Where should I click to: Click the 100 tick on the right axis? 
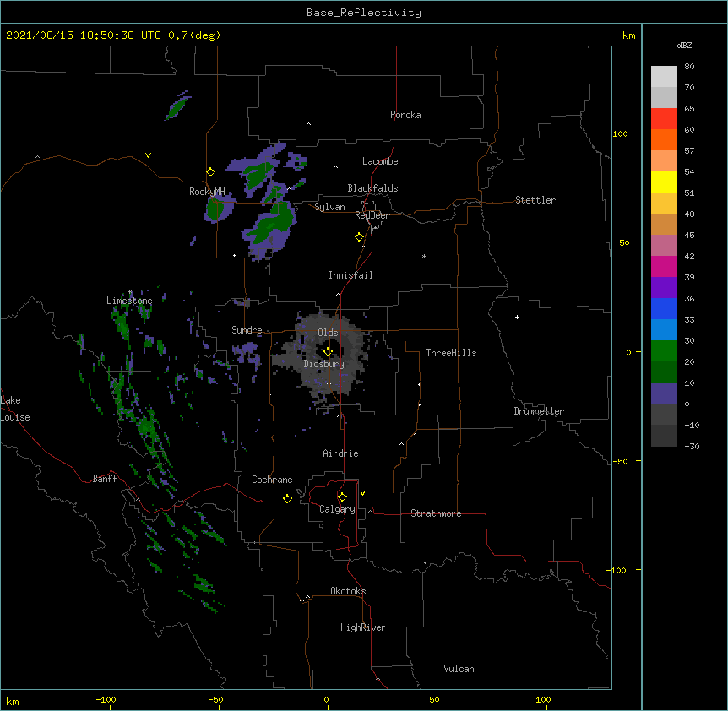pyautogui.click(x=620, y=133)
